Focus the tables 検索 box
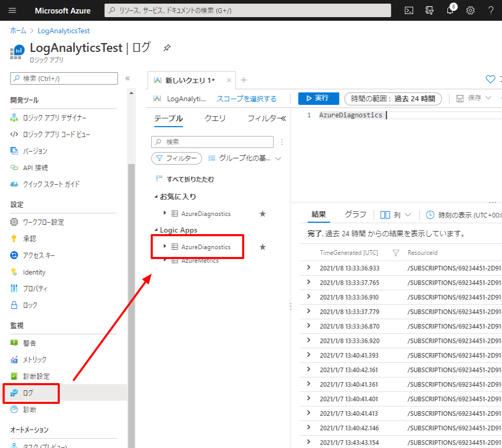 [x=212, y=142]
